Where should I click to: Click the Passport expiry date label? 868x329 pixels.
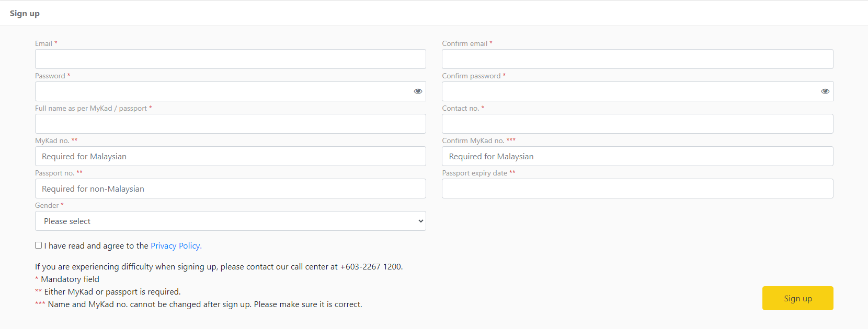coord(474,173)
